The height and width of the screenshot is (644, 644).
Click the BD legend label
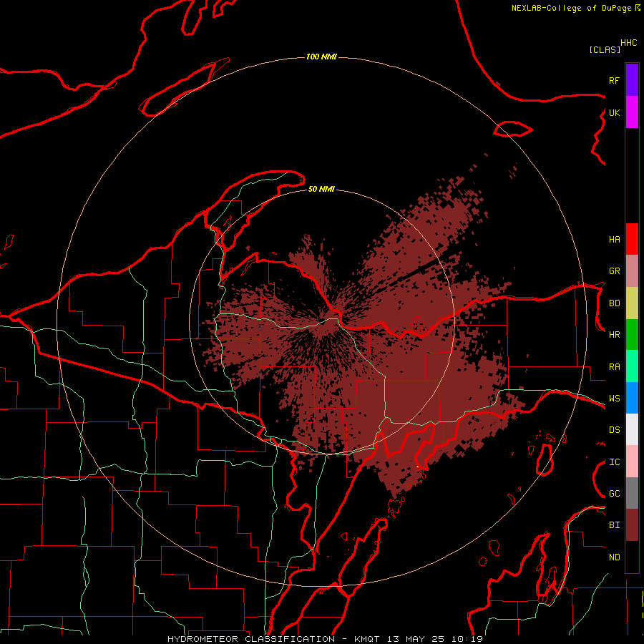pos(614,303)
